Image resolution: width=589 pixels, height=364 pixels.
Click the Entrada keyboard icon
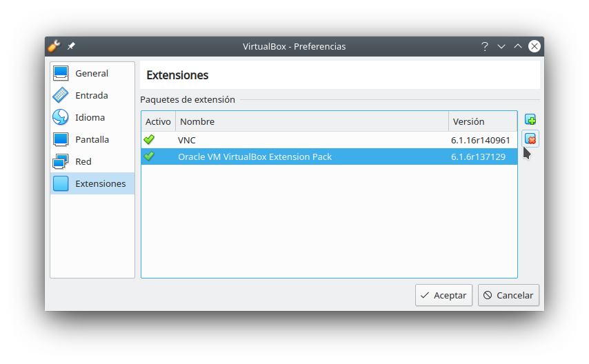tap(61, 95)
